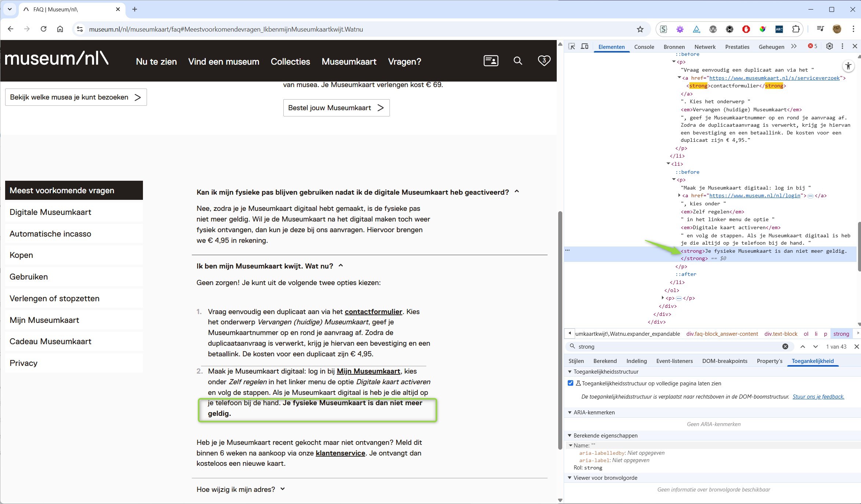Collapse the fysieke pas FAQ question

[x=358, y=192]
